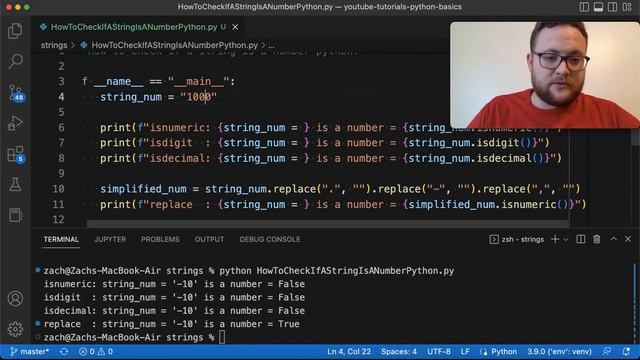This screenshot has width=640, height=360.
Task: Click line number 10 in the gutter
Action: click(x=58, y=189)
